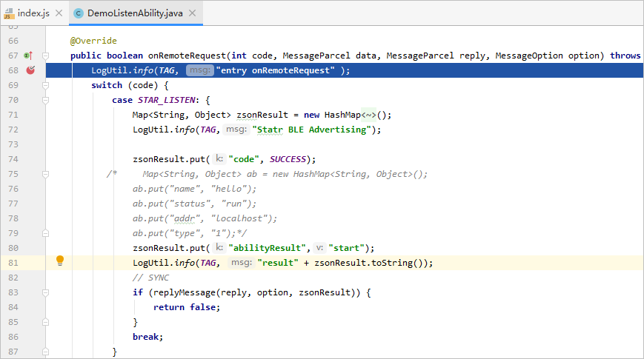Click zsonResult.toString() on line 81
The image size is (644, 359).
point(371,263)
